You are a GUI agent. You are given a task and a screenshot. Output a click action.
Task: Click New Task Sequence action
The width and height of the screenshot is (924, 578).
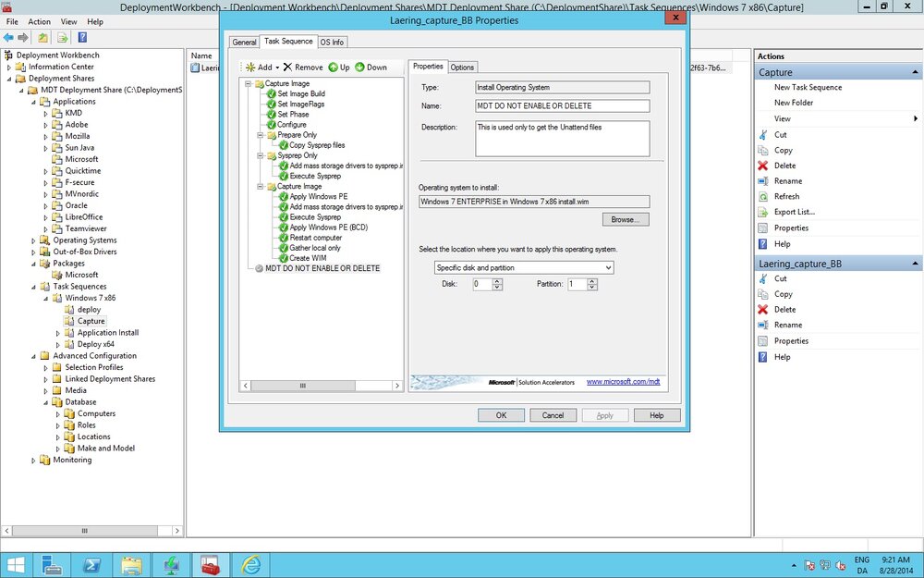coord(808,87)
